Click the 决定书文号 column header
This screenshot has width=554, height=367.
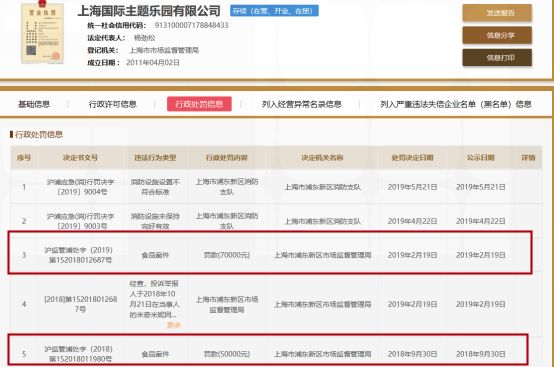tap(80, 158)
